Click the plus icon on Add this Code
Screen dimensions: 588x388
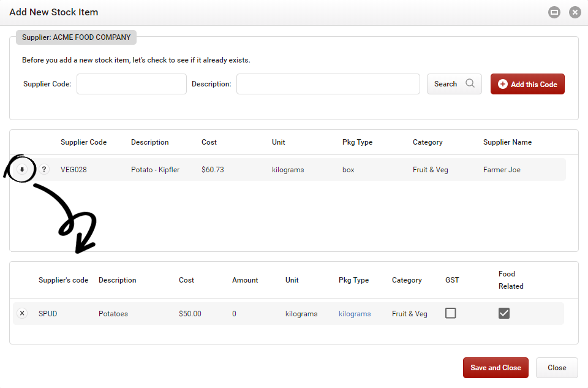(x=503, y=84)
